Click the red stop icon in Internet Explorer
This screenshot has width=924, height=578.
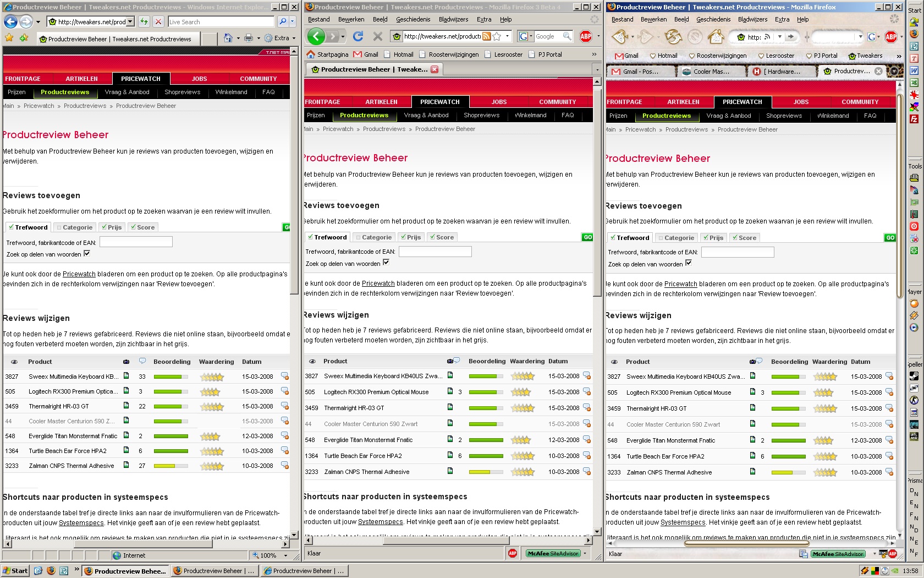[x=158, y=22]
